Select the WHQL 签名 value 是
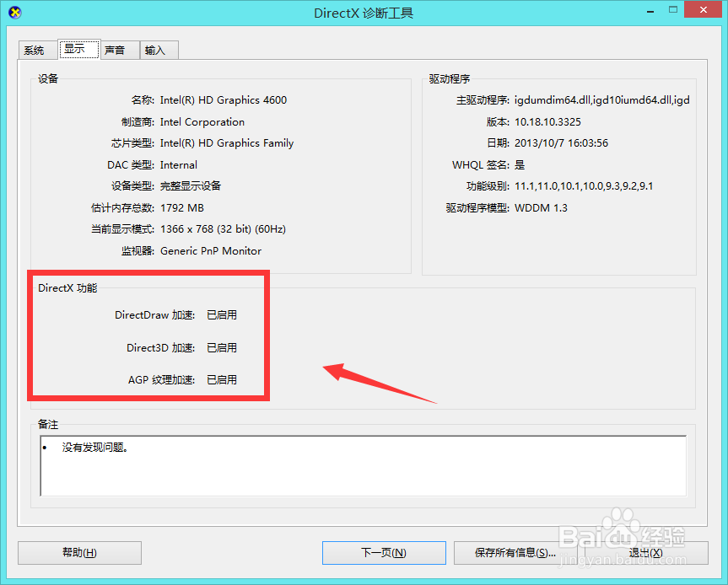Screen dimensions: 728x585 click(x=519, y=164)
